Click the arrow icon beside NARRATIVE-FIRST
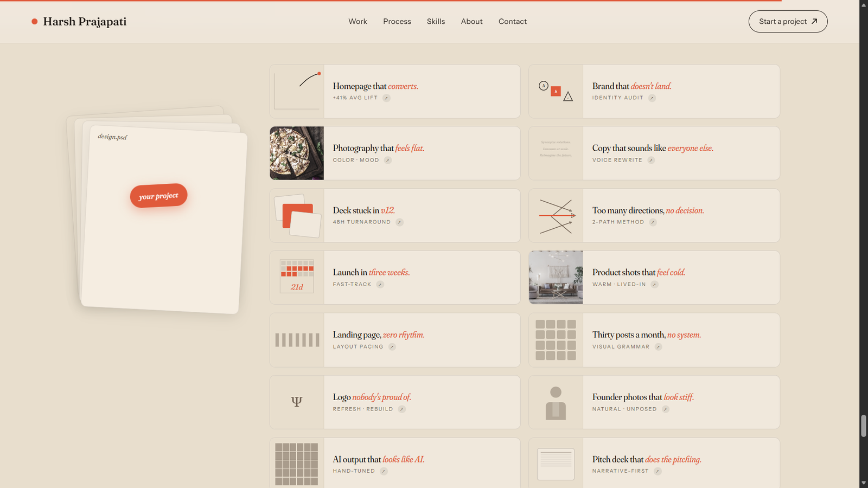The height and width of the screenshot is (488, 868). tap(657, 471)
